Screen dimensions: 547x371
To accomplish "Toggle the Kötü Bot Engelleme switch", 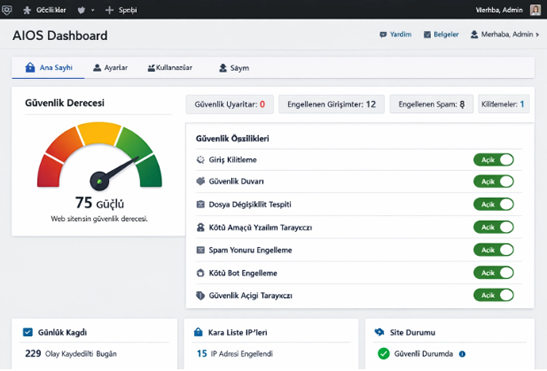I will coord(493,273).
